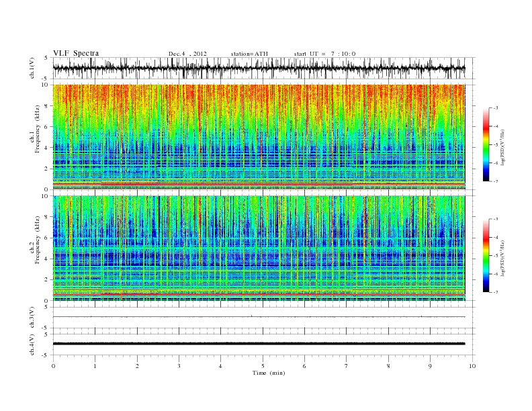Image resolution: width=532 pixels, height=411 pixels.
Task: Click the "ch.3(V)" axis label
Action: (x=32, y=318)
